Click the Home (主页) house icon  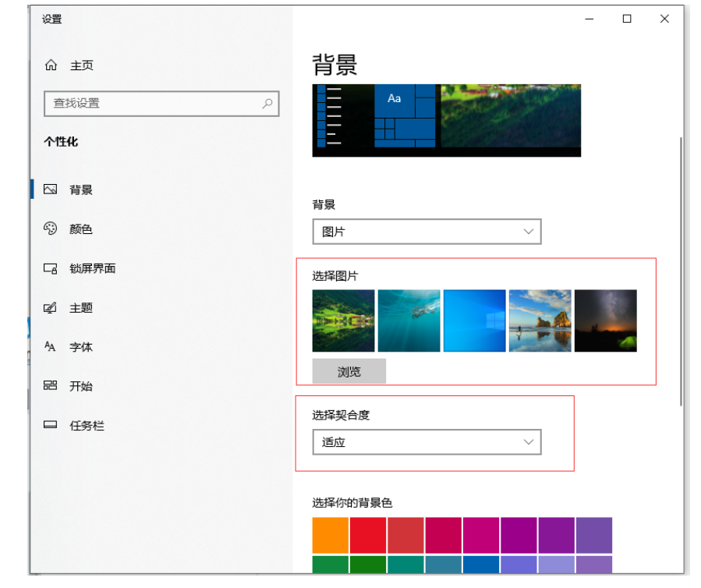click(x=51, y=66)
